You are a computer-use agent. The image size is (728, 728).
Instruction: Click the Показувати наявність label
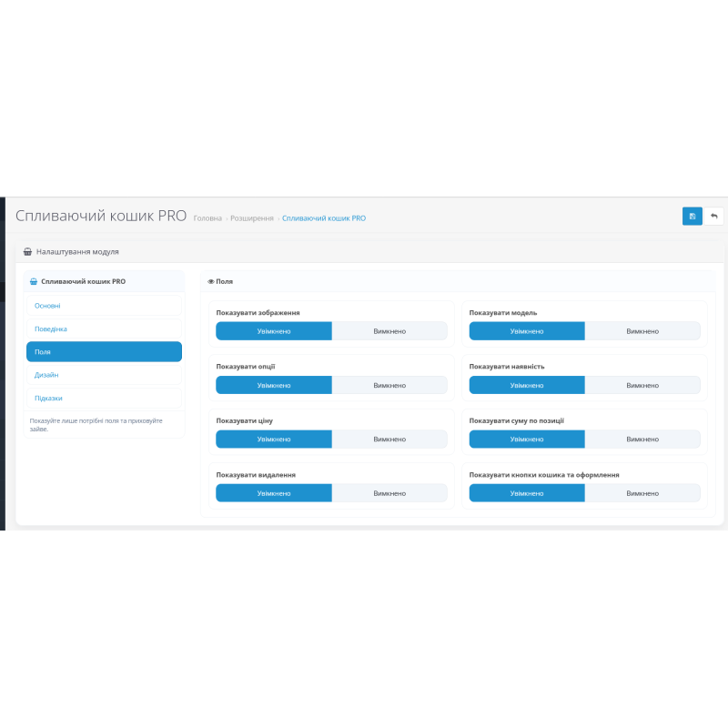(x=507, y=367)
